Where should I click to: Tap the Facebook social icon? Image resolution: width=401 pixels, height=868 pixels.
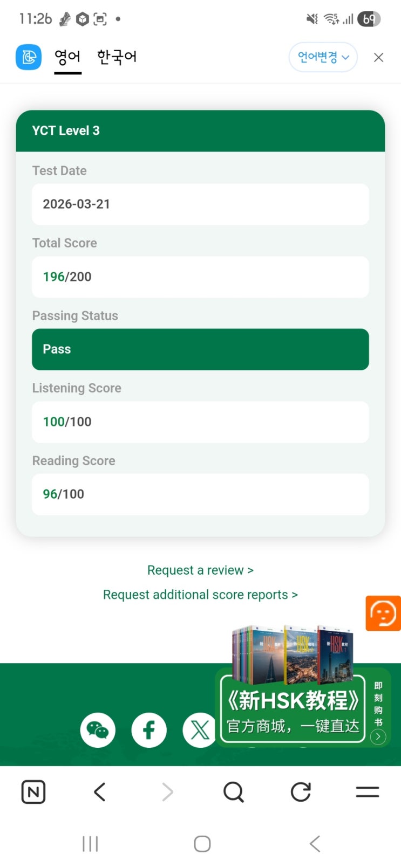(x=149, y=731)
